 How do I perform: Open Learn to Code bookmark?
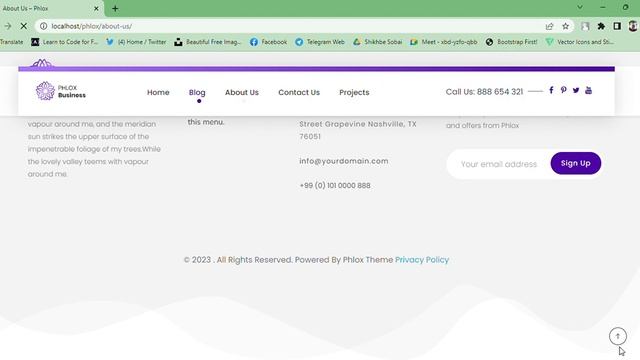64,42
